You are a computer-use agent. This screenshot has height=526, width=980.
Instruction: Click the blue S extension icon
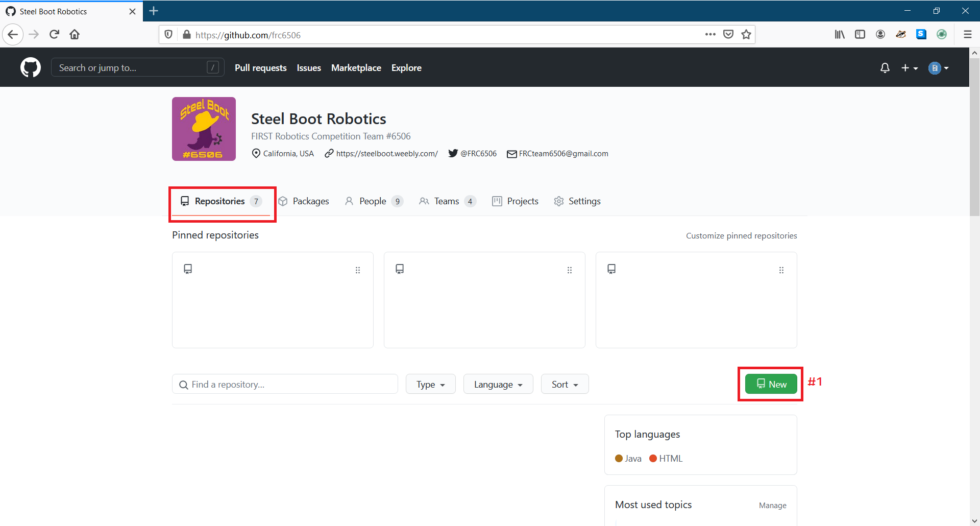coord(921,35)
